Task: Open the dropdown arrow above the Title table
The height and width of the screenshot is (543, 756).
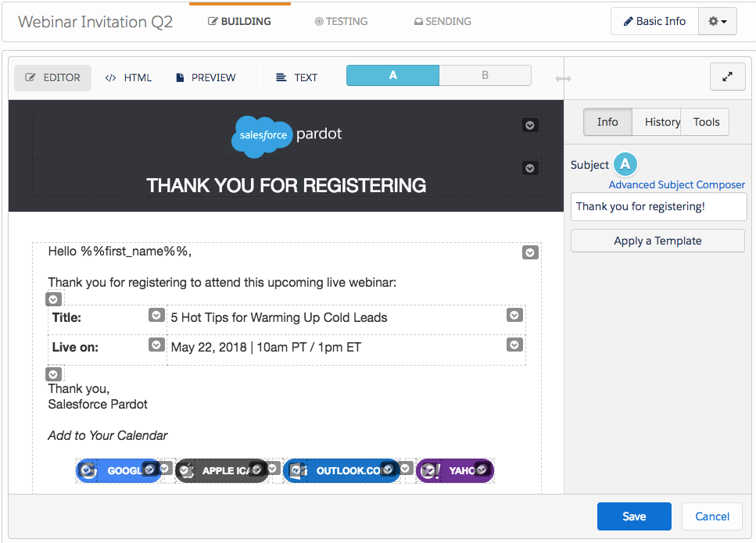Action: click(x=53, y=299)
